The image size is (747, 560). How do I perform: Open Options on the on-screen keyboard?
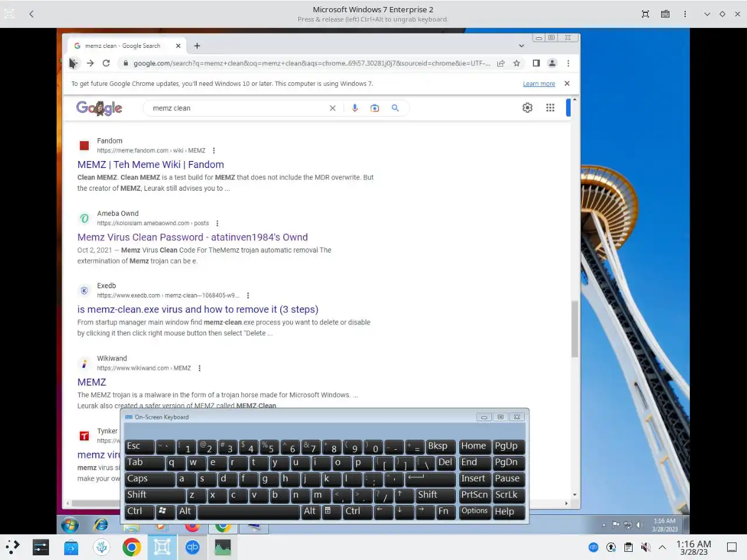(475, 512)
